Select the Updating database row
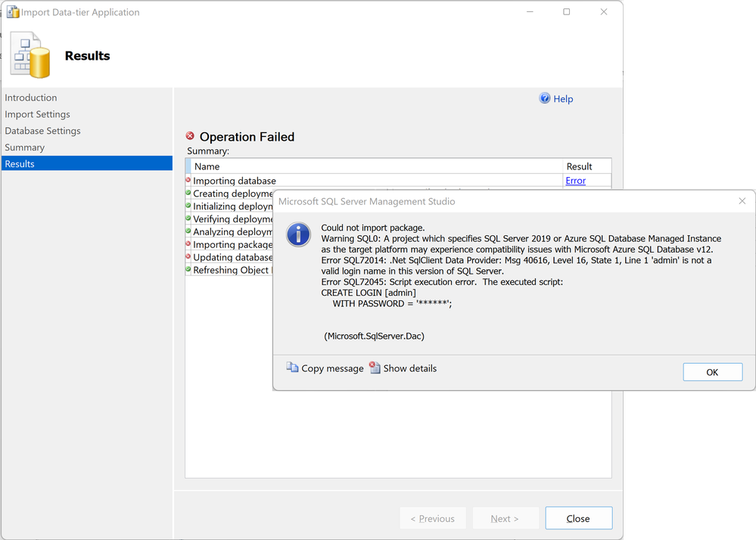The image size is (756, 540). [229, 257]
